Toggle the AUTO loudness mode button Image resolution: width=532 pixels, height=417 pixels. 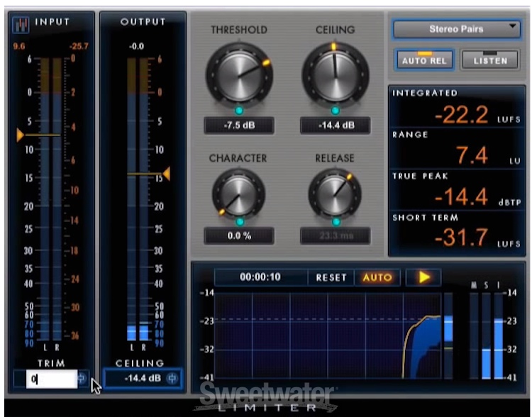click(377, 277)
